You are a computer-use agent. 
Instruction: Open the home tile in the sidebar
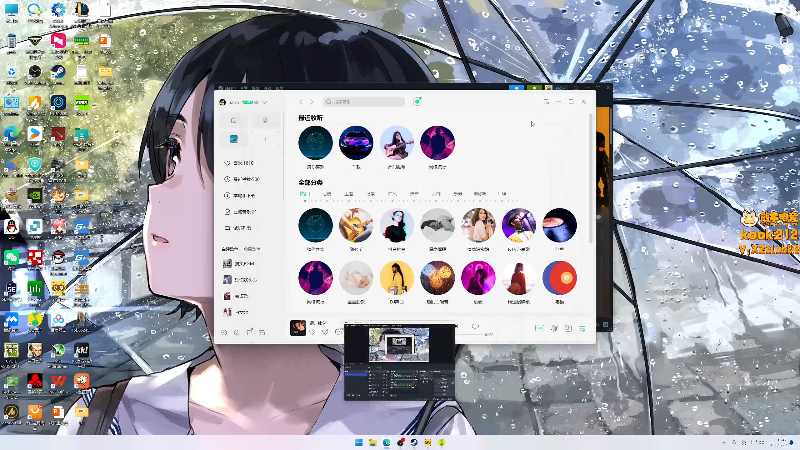234,120
